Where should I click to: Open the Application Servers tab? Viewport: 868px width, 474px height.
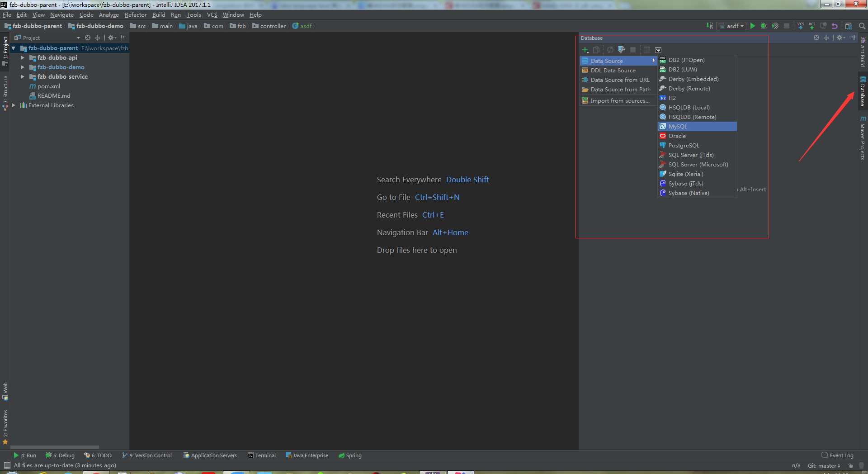pyautogui.click(x=210, y=455)
